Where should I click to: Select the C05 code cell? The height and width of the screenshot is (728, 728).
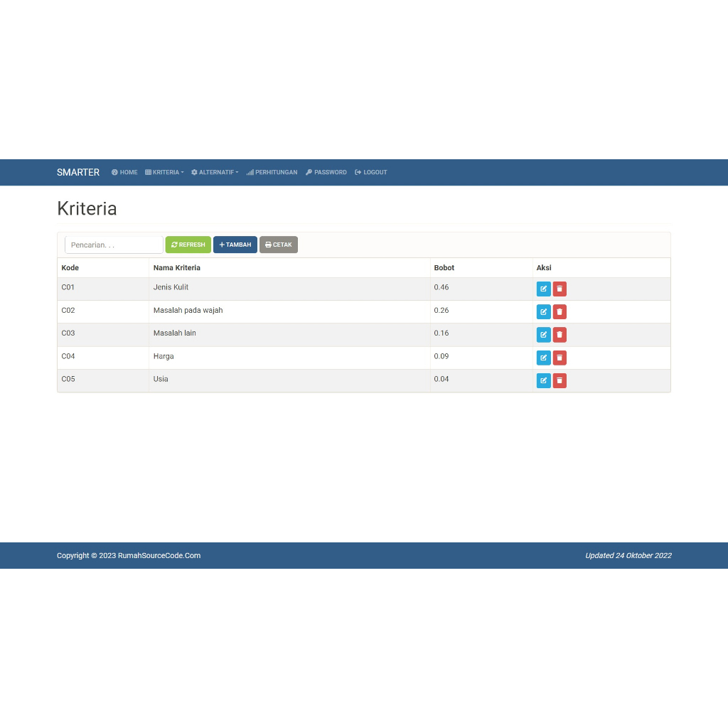[x=103, y=381]
